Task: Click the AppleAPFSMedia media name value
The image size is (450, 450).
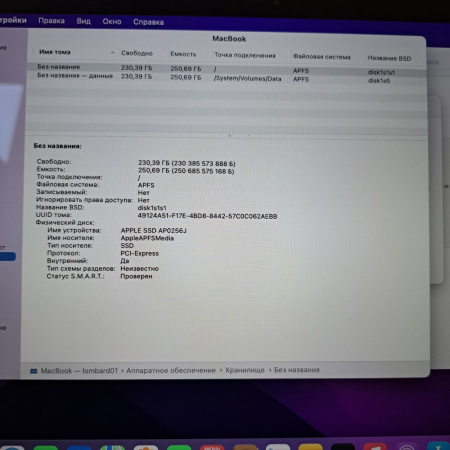Action: [x=147, y=238]
